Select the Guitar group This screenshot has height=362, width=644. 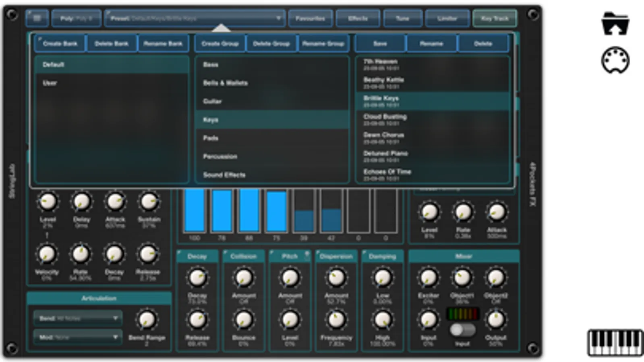(x=272, y=101)
